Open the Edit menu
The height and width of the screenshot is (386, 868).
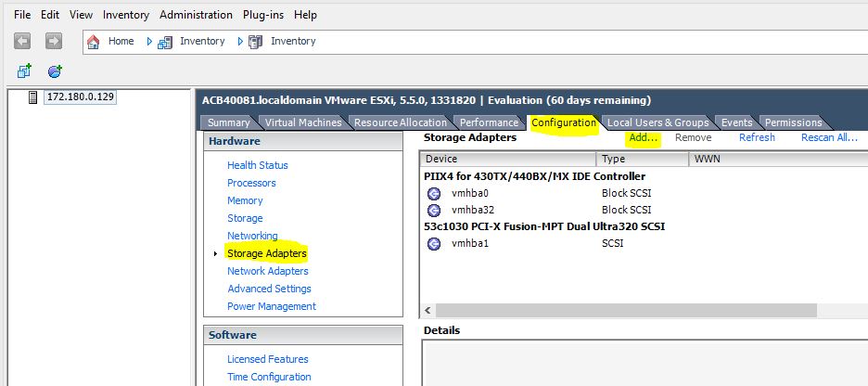(x=50, y=15)
